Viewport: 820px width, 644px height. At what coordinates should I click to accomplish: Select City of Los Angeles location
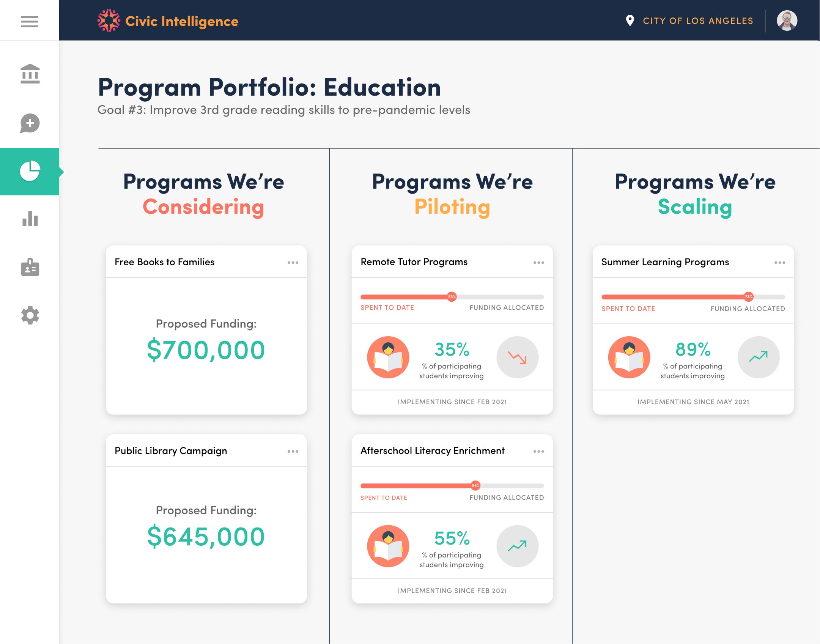(698, 21)
